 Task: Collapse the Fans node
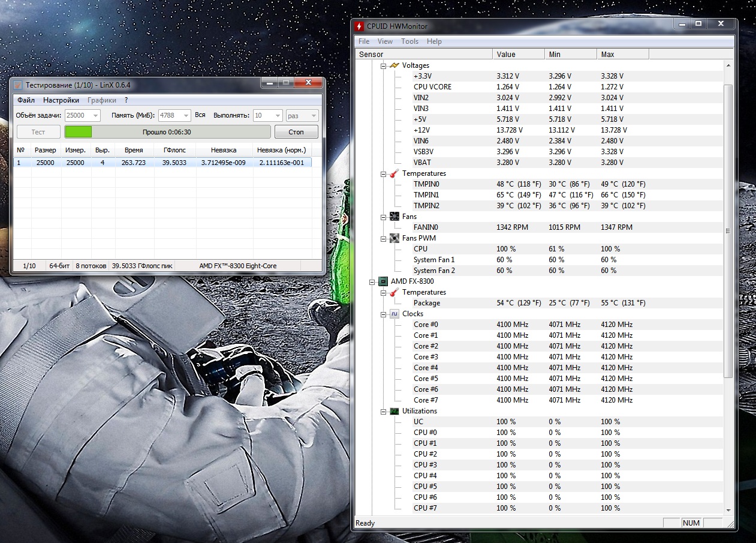tap(383, 217)
